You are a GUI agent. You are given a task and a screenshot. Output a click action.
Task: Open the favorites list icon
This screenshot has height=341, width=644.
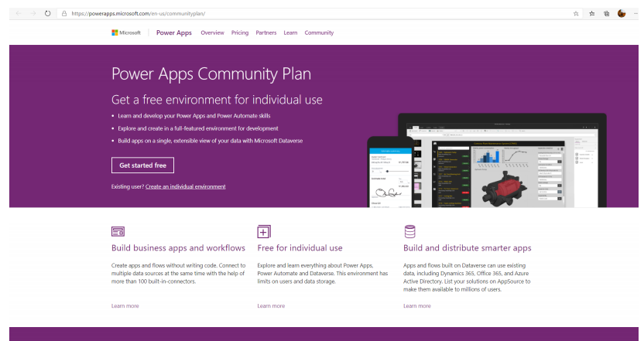pyautogui.click(x=592, y=14)
